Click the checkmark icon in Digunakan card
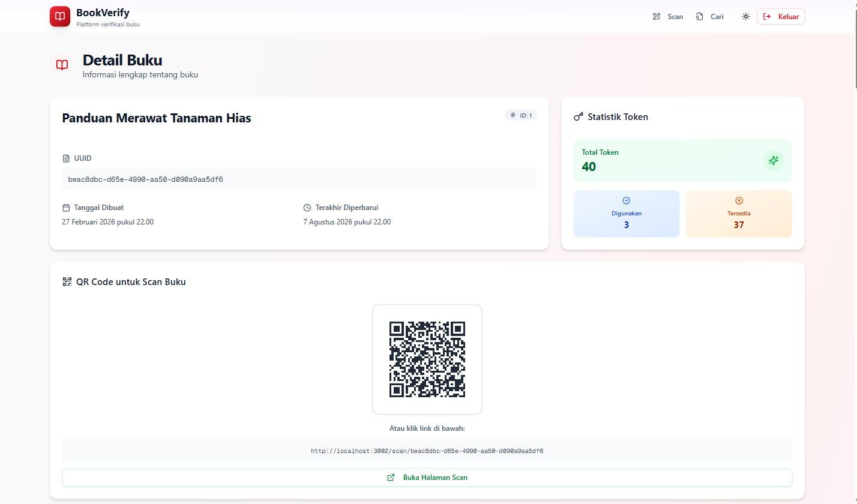Viewport: 857px width, 504px height. pos(627,200)
